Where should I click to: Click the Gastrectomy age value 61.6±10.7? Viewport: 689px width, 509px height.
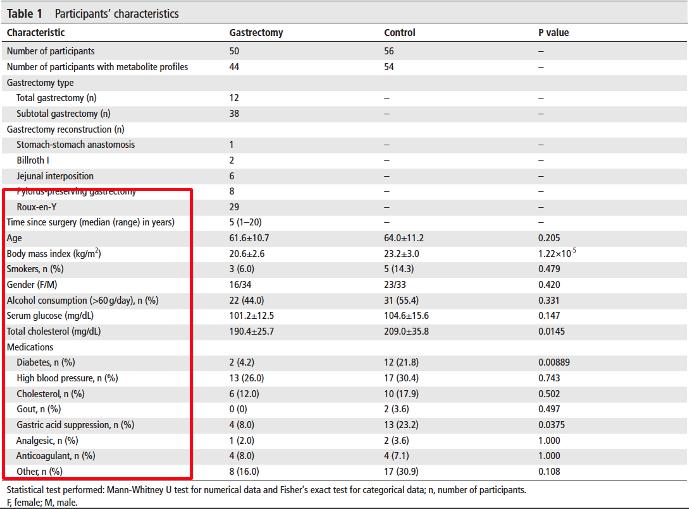pyautogui.click(x=252, y=238)
